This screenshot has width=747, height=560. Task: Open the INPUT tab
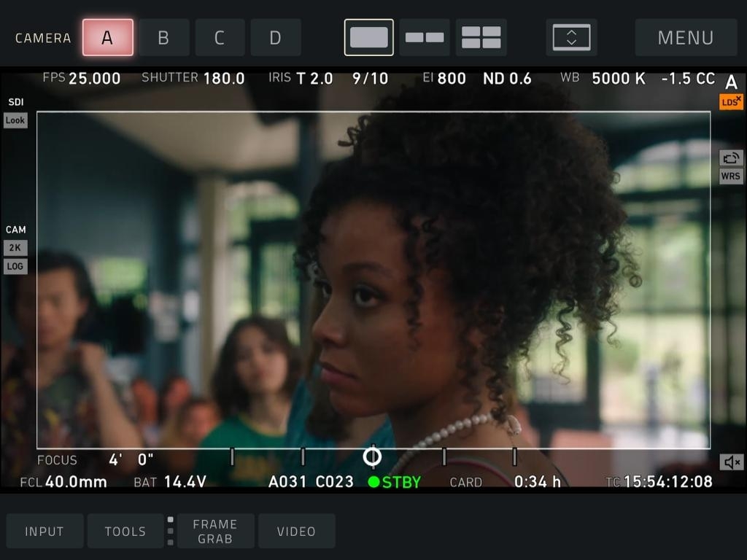44,531
